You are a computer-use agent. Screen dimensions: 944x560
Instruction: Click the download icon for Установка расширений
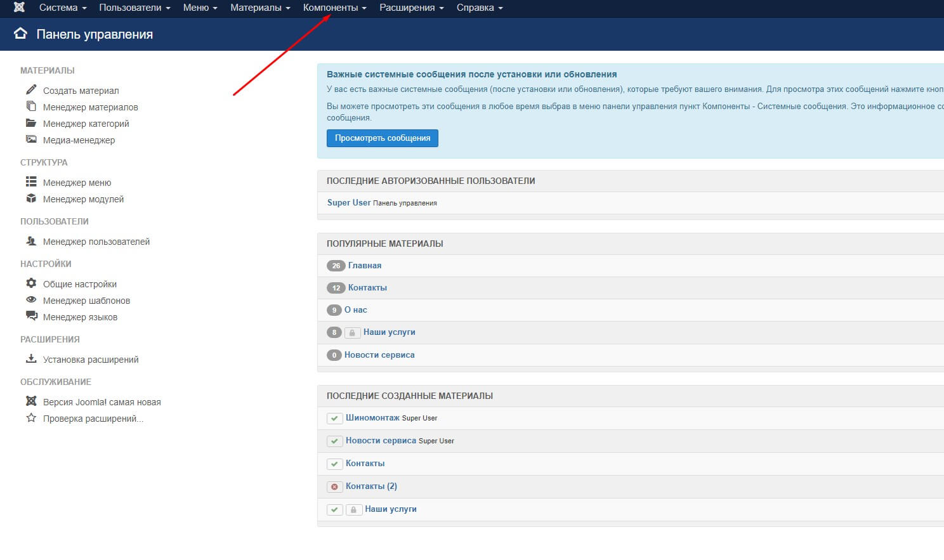(x=31, y=359)
